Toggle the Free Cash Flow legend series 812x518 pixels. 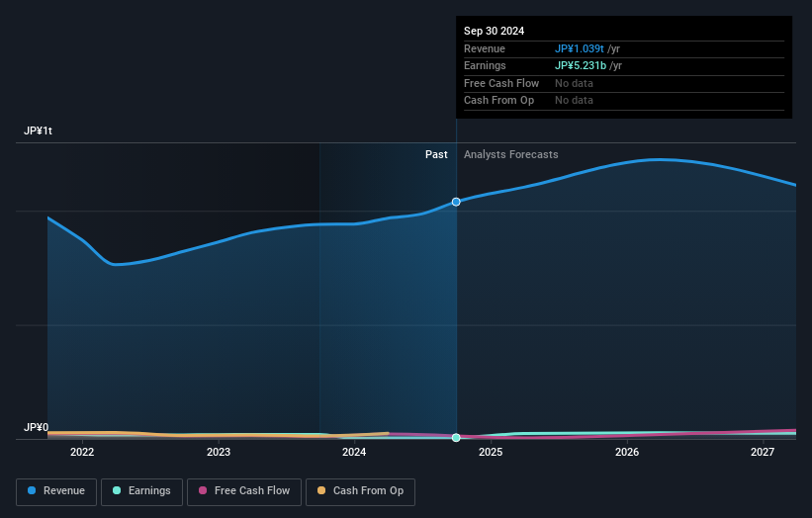click(244, 491)
